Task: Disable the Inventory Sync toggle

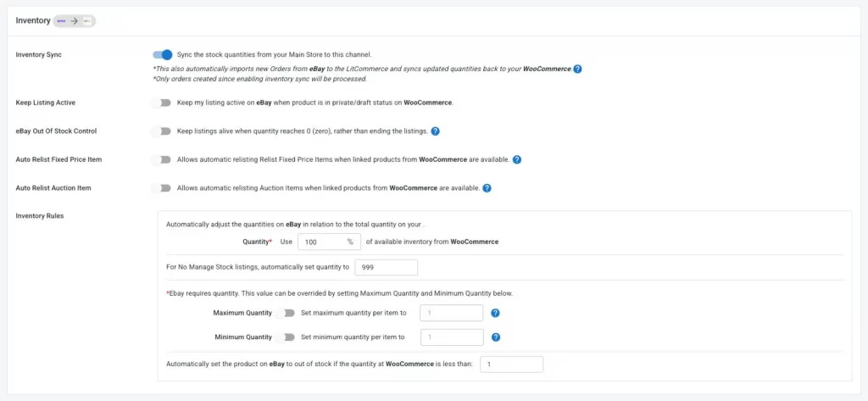Action: [x=163, y=55]
